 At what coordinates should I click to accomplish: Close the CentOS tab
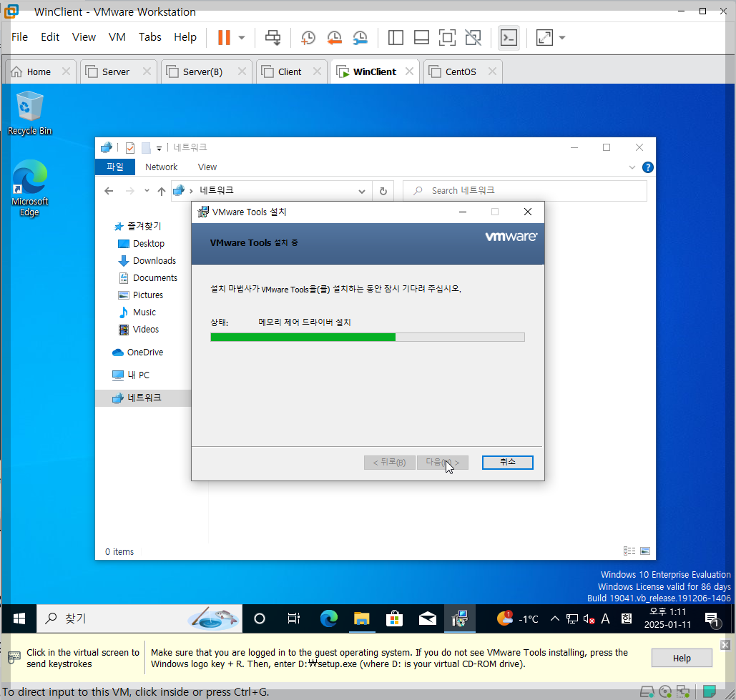(492, 72)
